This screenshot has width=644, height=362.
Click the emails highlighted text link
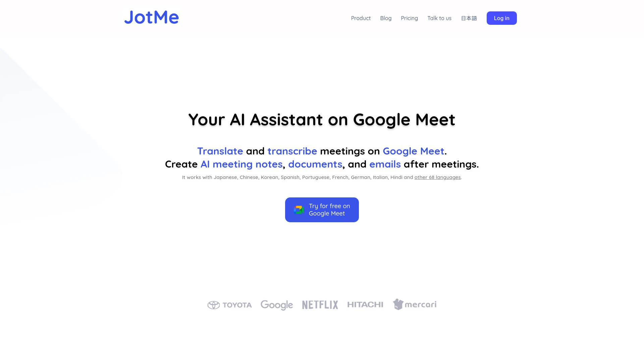point(385,164)
